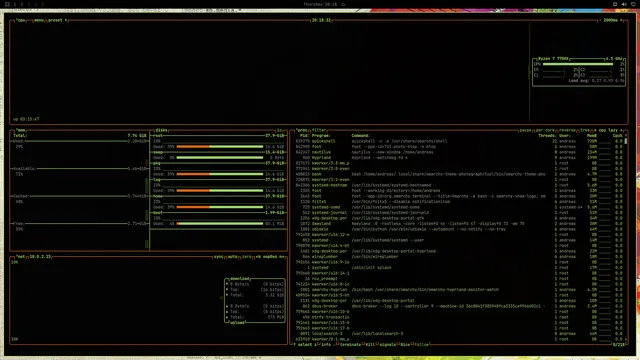Image resolution: width=640 pixels, height=360 pixels.
Task: Select the rcu_preempt process row
Action: point(459,279)
